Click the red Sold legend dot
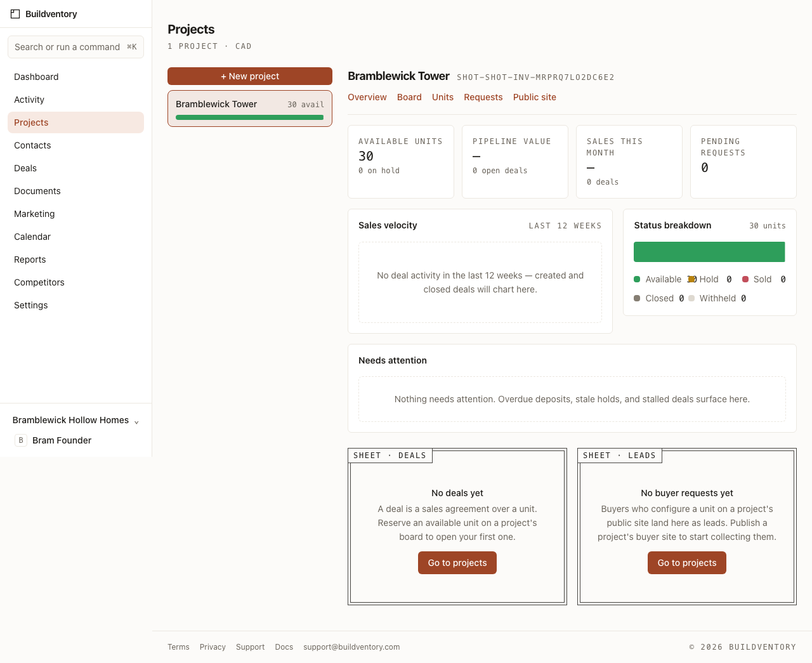 pyautogui.click(x=745, y=279)
